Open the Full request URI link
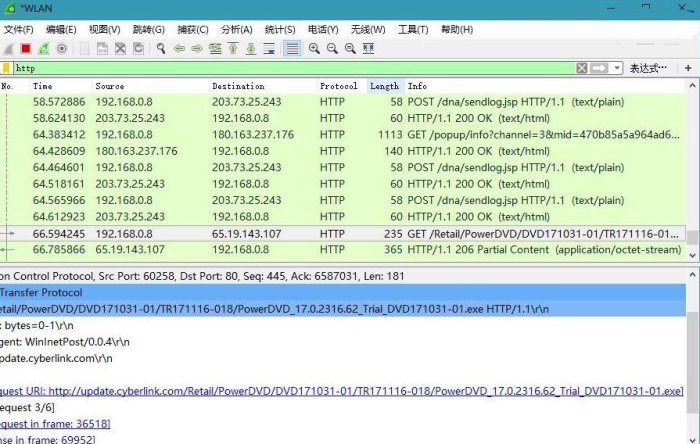The image size is (700, 444). click(342, 391)
